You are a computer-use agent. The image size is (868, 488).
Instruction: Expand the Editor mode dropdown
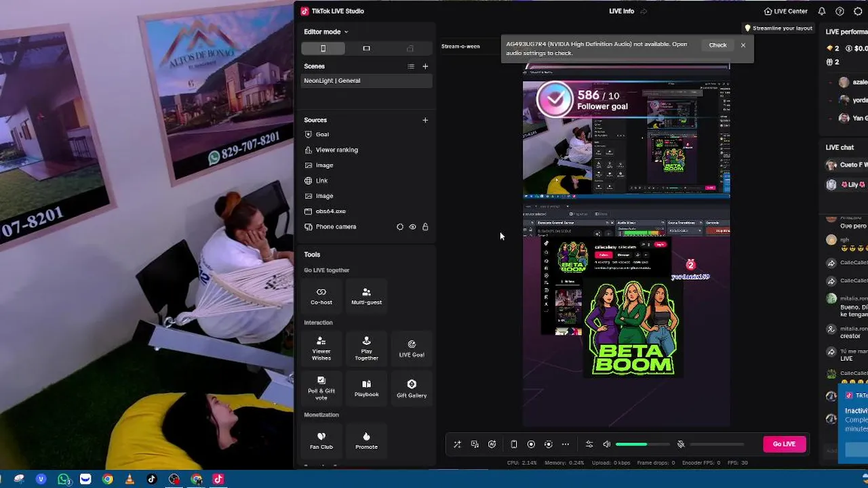pyautogui.click(x=326, y=32)
